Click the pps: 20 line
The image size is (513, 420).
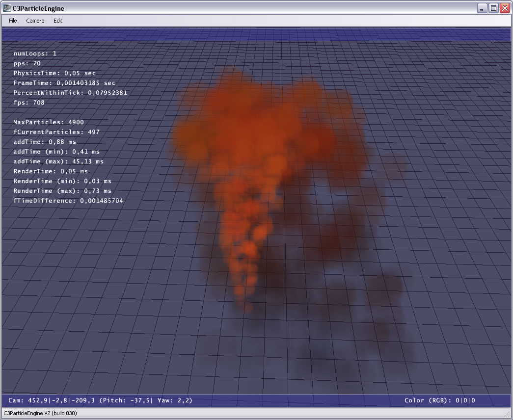click(x=27, y=63)
